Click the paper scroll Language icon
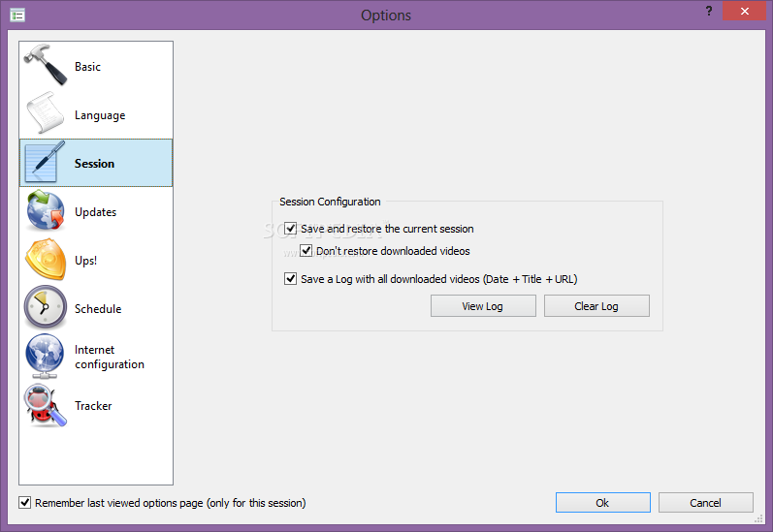 46,112
